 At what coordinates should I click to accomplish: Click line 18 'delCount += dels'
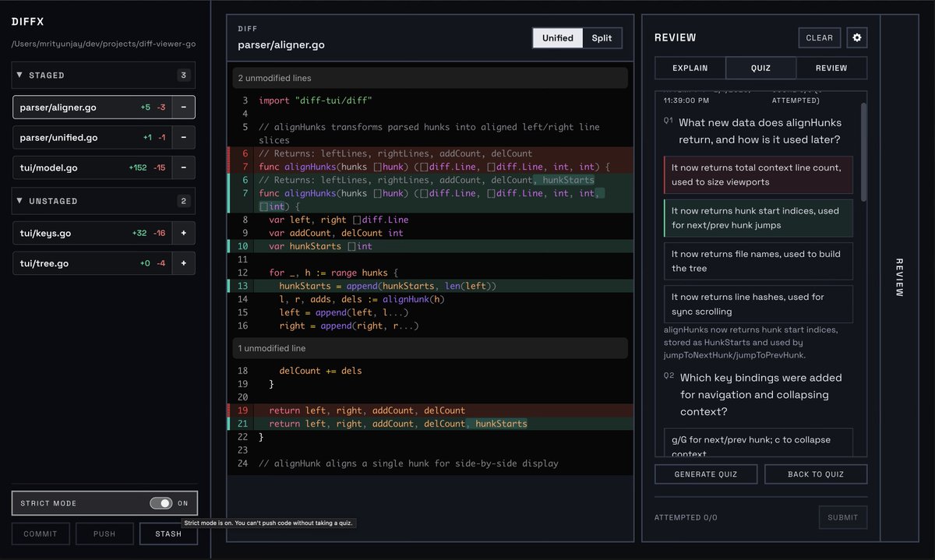[430, 371]
